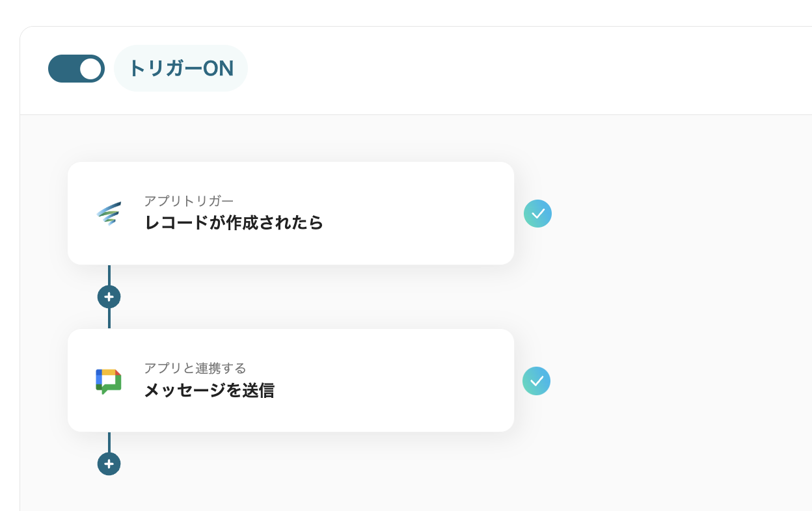Click the checkmark beside メッセージを送信
Image resolution: width=812 pixels, height=511 pixels.
coord(536,381)
